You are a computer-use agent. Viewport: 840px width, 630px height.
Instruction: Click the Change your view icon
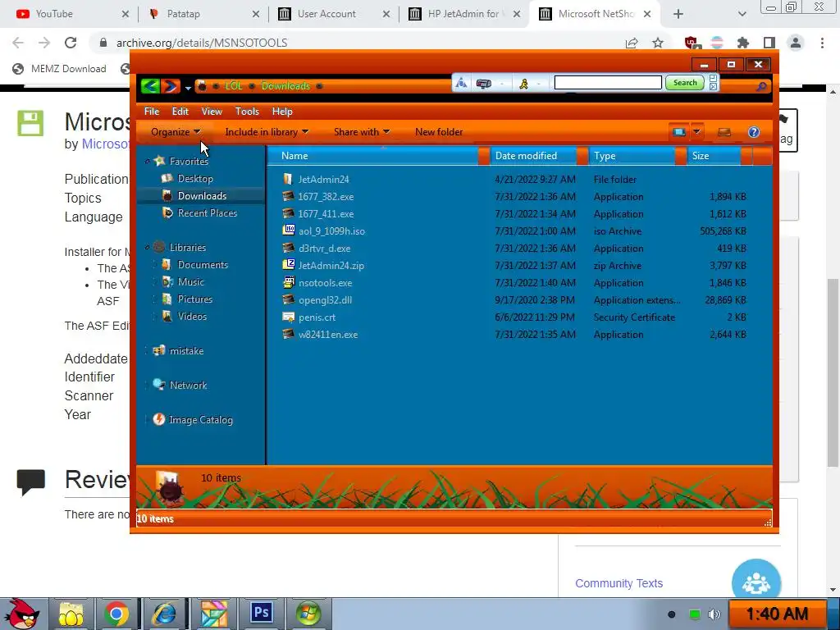(679, 132)
